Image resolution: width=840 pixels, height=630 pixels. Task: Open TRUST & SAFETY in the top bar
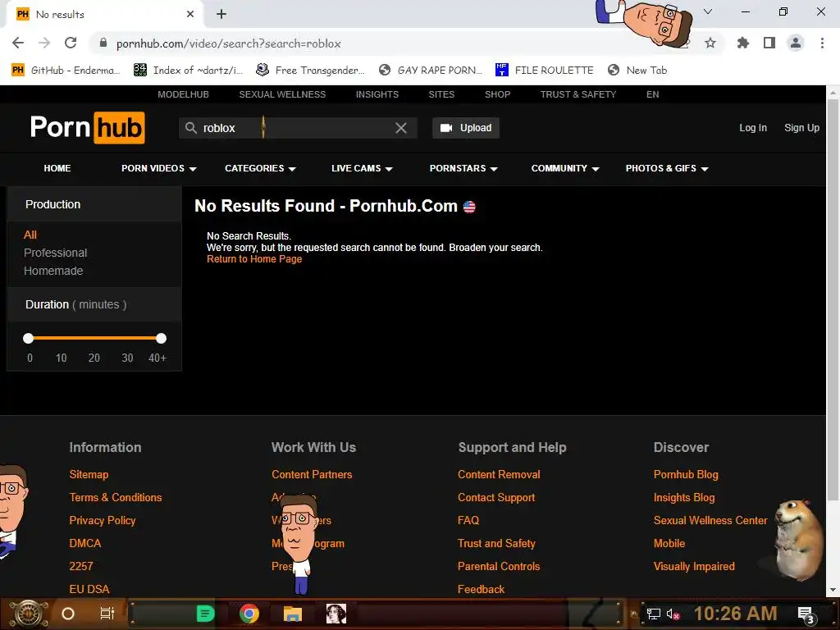[578, 94]
